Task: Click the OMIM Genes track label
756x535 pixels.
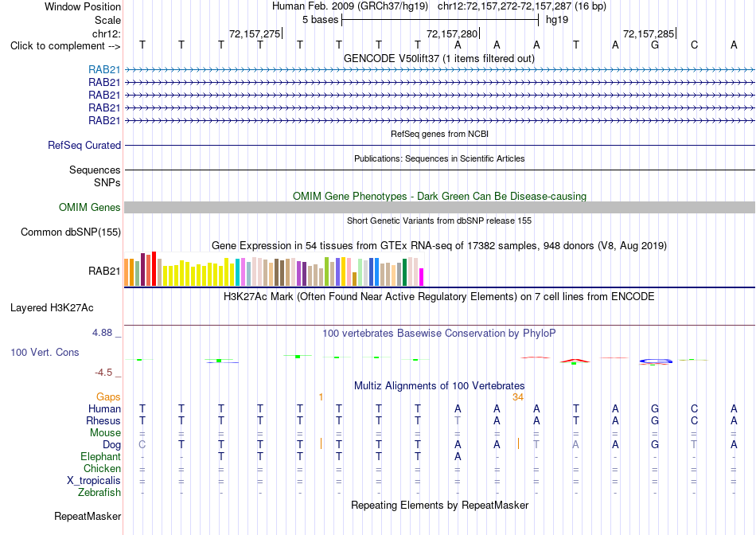Action: 90,208
